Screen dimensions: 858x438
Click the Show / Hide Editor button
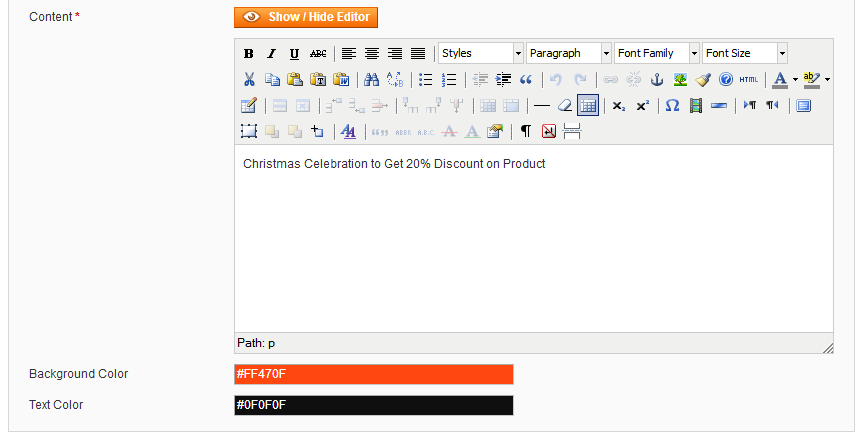pyautogui.click(x=306, y=17)
